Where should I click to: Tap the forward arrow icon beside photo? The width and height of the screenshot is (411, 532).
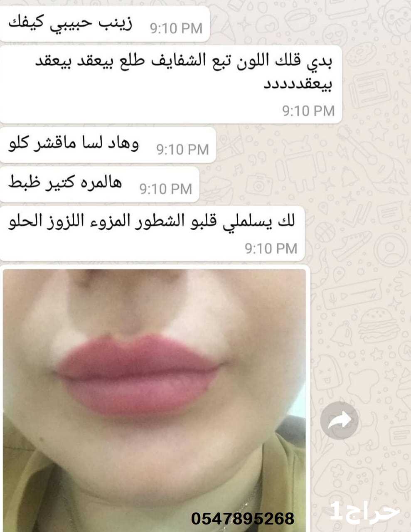click(340, 420)
